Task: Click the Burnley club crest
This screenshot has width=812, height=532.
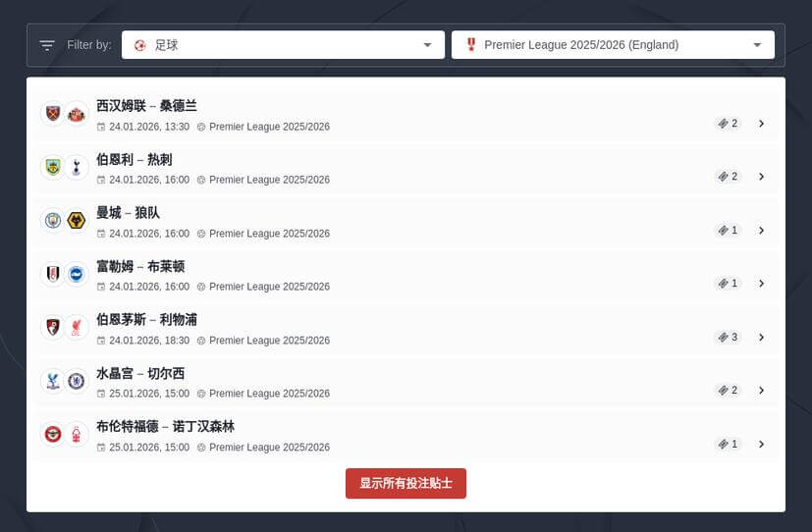Action: (x=53, y=167)
